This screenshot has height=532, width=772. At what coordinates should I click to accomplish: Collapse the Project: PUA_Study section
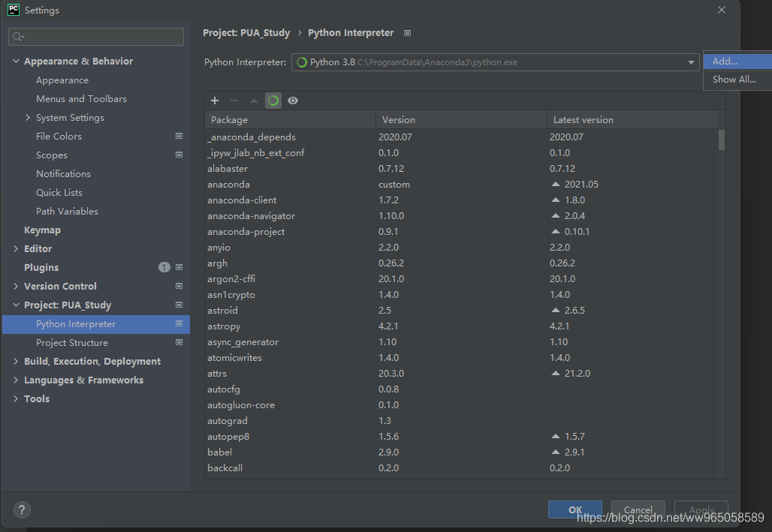(x=16, y=305)
